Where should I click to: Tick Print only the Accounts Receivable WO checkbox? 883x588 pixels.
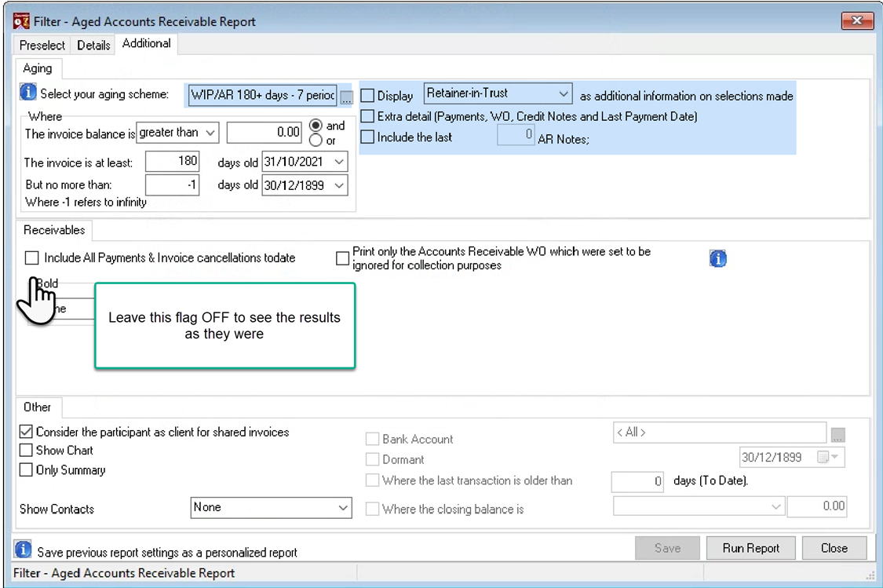[342, 258]
